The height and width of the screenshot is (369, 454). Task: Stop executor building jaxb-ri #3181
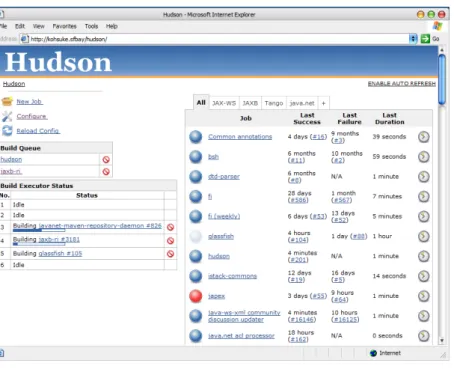pos(170,241)
